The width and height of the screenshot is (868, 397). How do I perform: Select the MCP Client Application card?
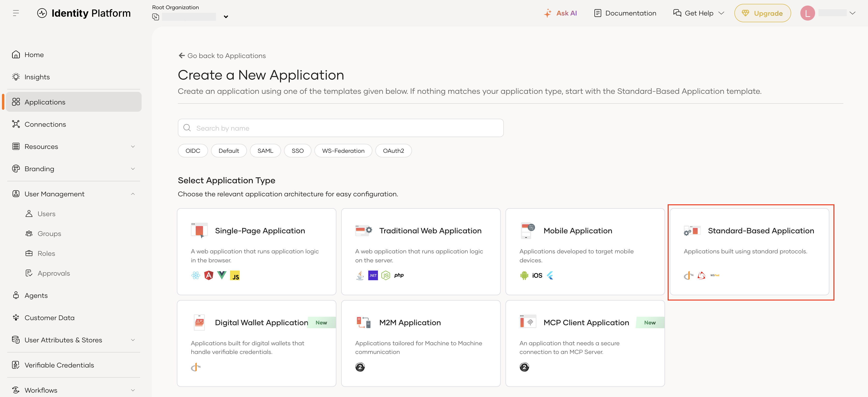(x=585, y=343)
